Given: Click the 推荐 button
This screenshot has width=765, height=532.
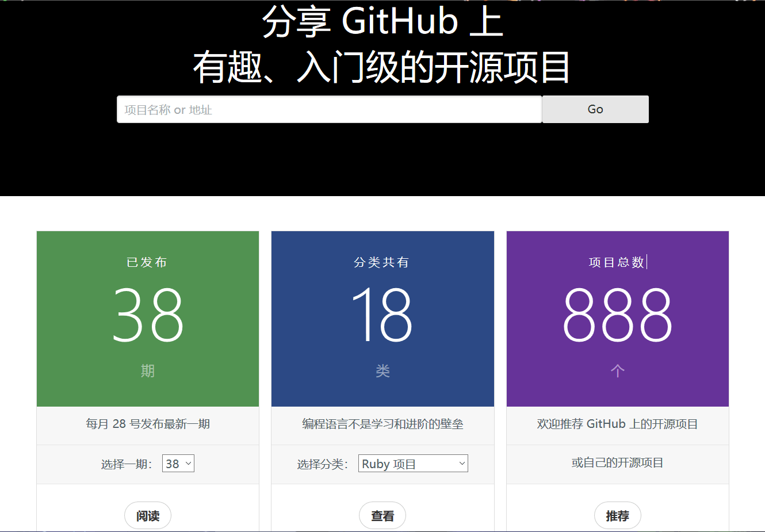Looking at the screenshot, I should pos(618,515).
